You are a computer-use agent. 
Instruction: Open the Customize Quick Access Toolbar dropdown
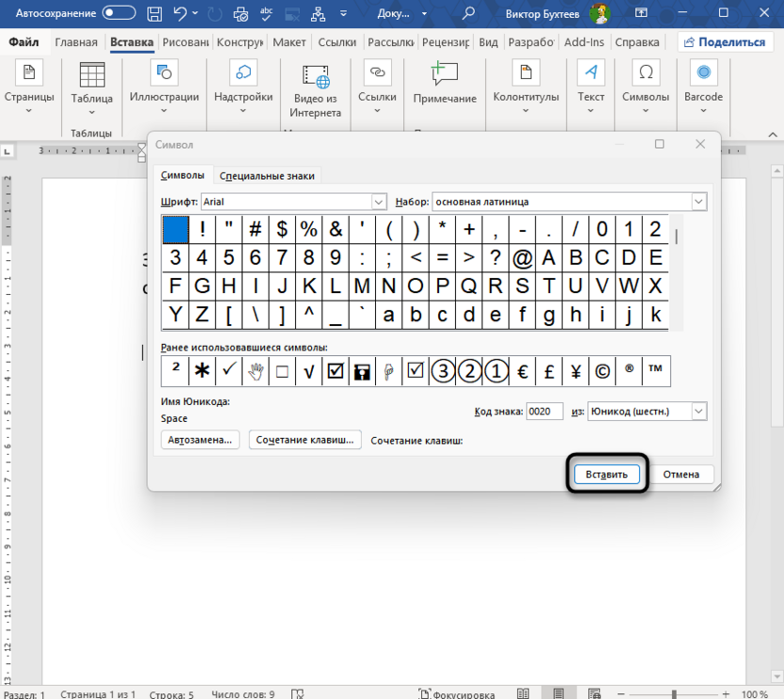(344, 13)
